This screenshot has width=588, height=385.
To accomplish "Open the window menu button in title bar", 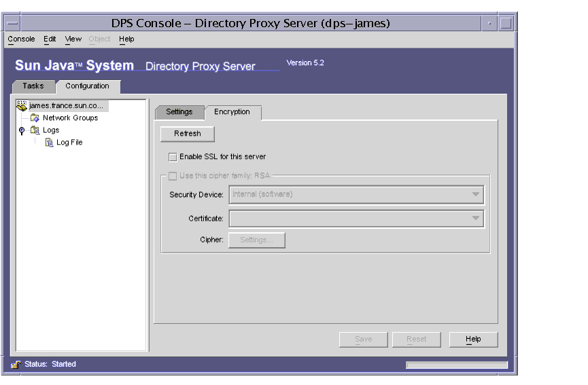I will click(12, 23).
